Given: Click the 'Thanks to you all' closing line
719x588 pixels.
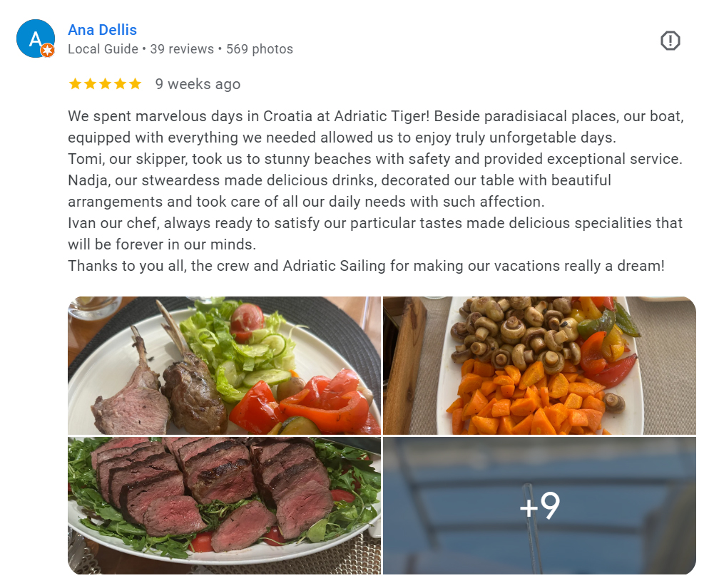Looking at the screenshot, I should [x=366, y=266].
